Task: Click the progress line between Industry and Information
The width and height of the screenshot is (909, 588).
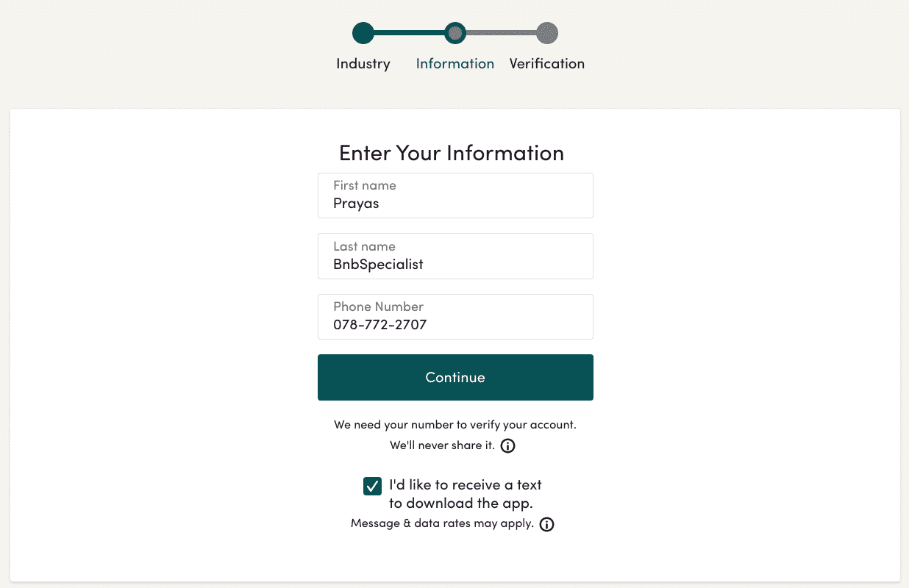Action: (x=409, y=33)
